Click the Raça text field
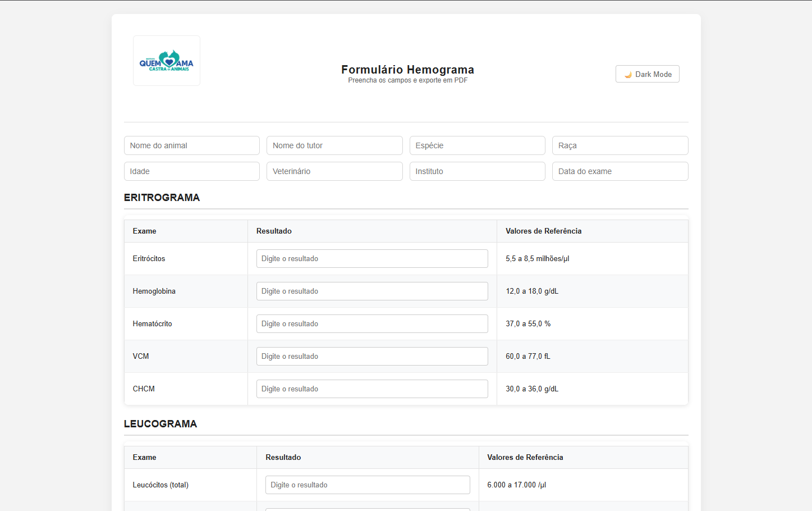Image resolution: width=812 pixels, height=511 pixels. tap(620, 145)
